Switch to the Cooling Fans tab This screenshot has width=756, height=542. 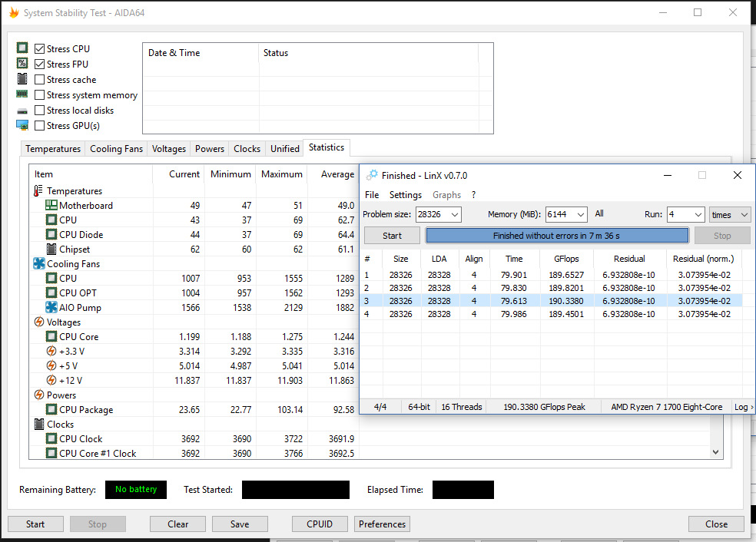[116, 149]
